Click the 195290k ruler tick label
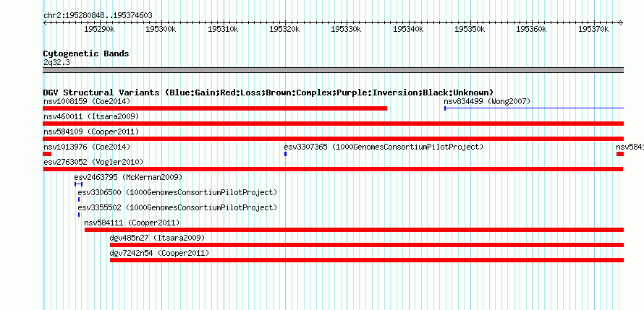The image size is (644, 310). (x=99, y=29)
